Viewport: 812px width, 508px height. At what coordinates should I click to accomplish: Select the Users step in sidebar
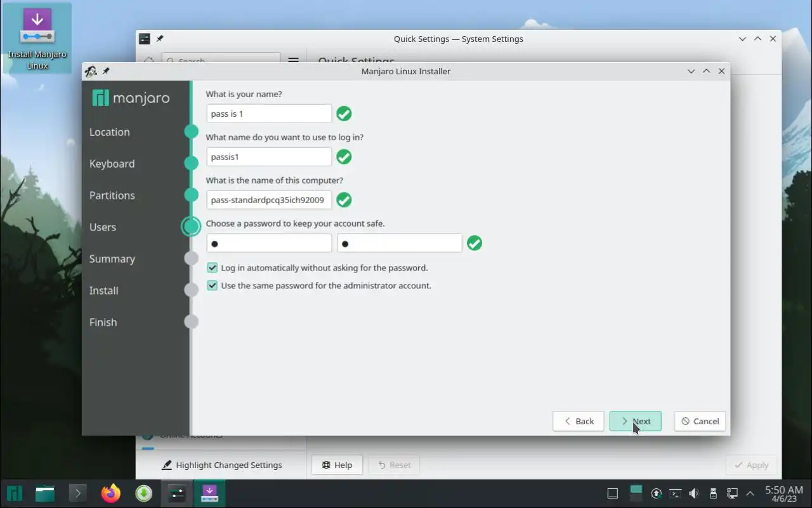[103, 227]
